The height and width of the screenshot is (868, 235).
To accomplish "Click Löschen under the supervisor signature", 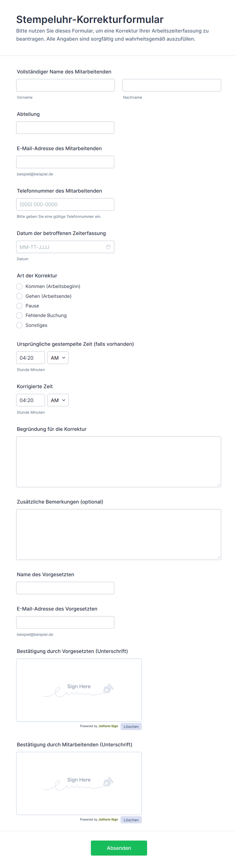I will pyautogui.click(x=131, y=726).
